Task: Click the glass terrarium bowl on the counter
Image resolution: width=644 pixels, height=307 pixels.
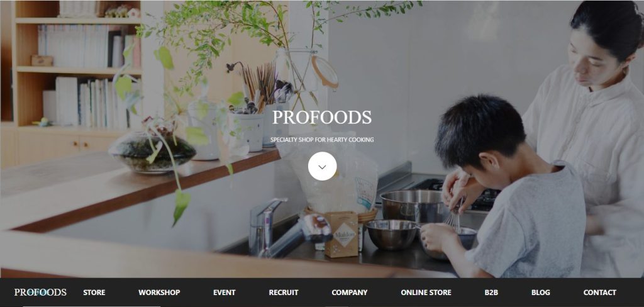Action: [x=152, y=152]
